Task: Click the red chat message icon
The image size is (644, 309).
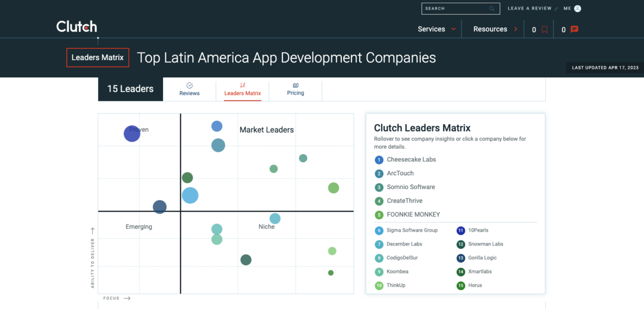Action: coord(574,30)
